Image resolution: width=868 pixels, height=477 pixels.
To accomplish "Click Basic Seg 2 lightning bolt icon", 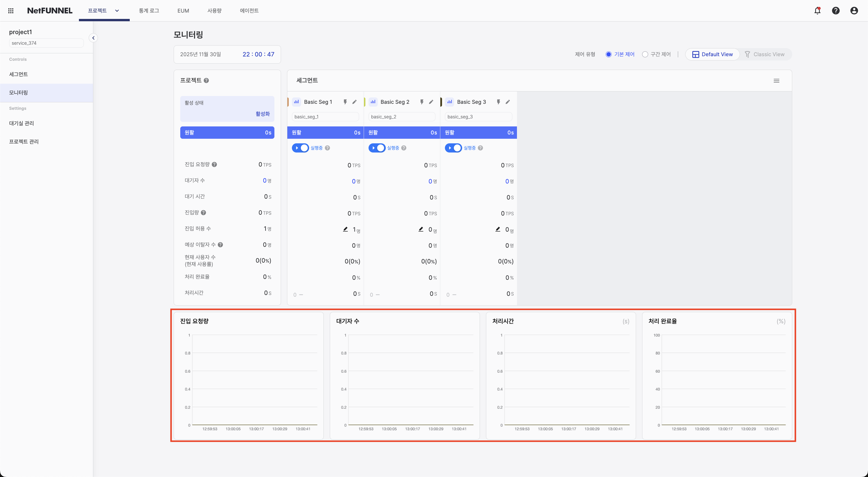I will [422, 102].
